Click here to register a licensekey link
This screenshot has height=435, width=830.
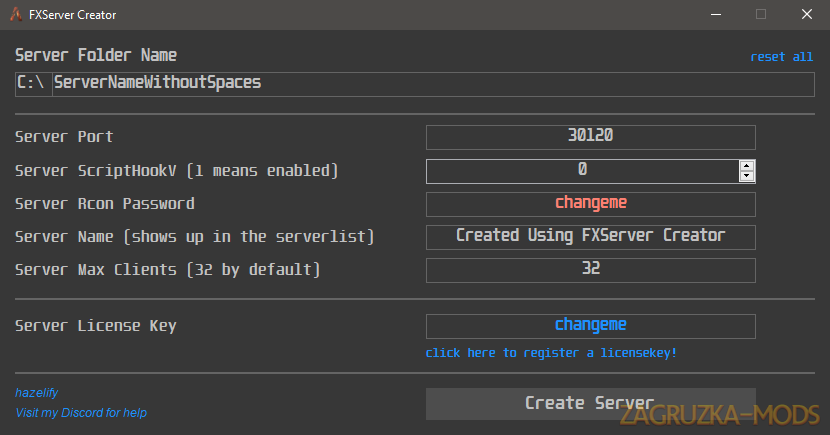pos(551,353)
